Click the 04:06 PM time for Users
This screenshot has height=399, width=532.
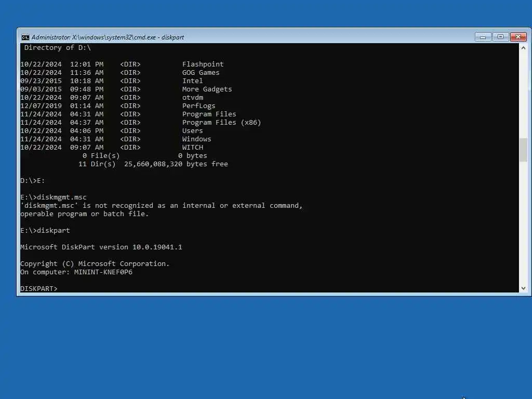click(x=87, y=130)
